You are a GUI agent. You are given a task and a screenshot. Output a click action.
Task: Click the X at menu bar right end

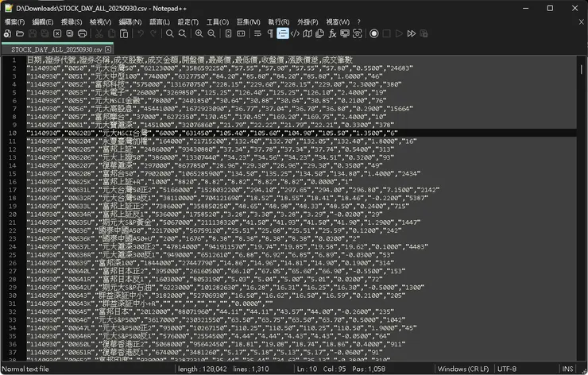[x=582, y=21]
